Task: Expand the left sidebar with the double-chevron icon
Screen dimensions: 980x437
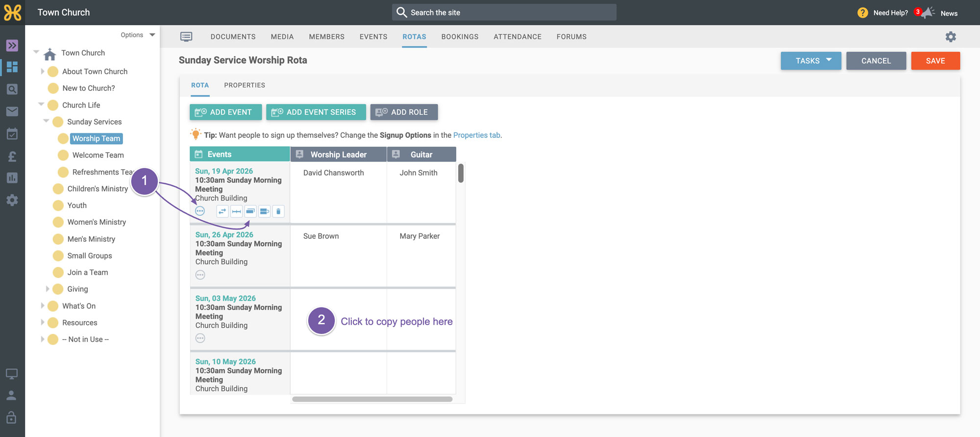Action: coord(12,46)
